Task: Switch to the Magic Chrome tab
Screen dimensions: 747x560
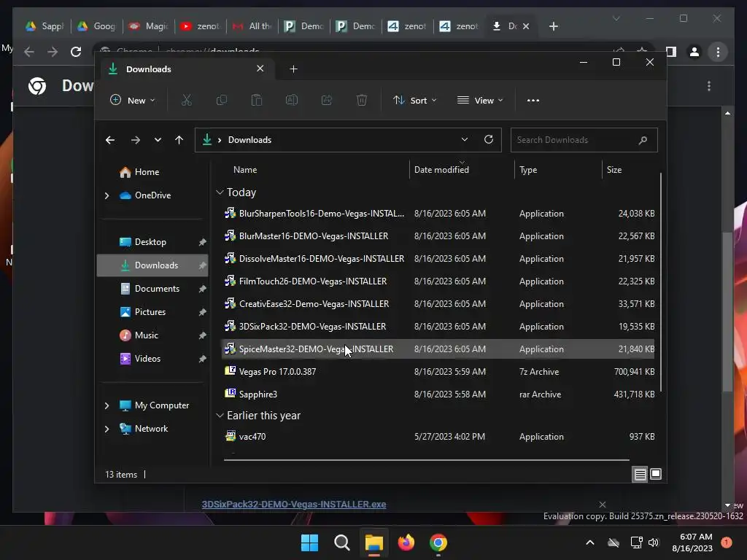Action: tap(147, 26)
